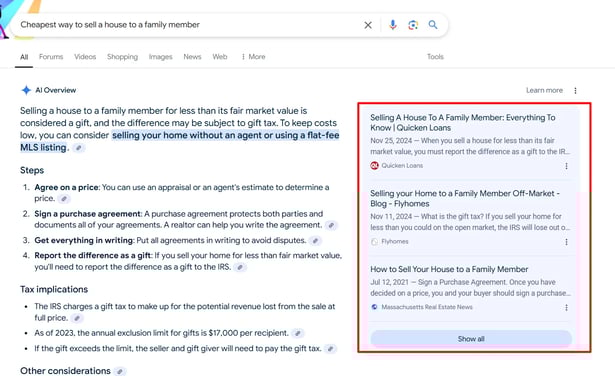This screenshot has height=376, width=615.
Task: Clear the search query with the X icon
Action: (x=368, y=25)
